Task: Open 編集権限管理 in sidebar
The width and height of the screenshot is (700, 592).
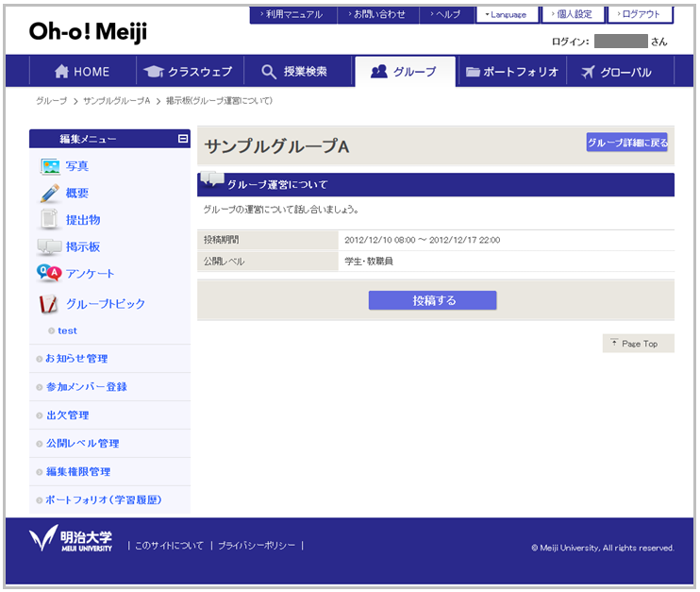Action: pyautogui.click(x=78, y=472)
